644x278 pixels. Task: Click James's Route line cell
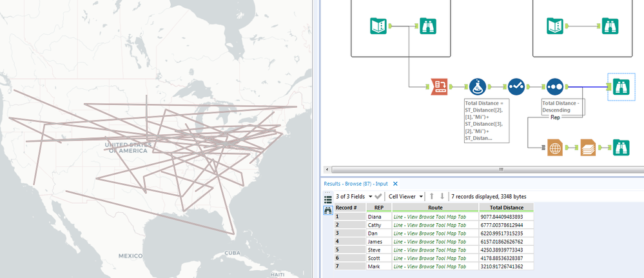[435, 241]
